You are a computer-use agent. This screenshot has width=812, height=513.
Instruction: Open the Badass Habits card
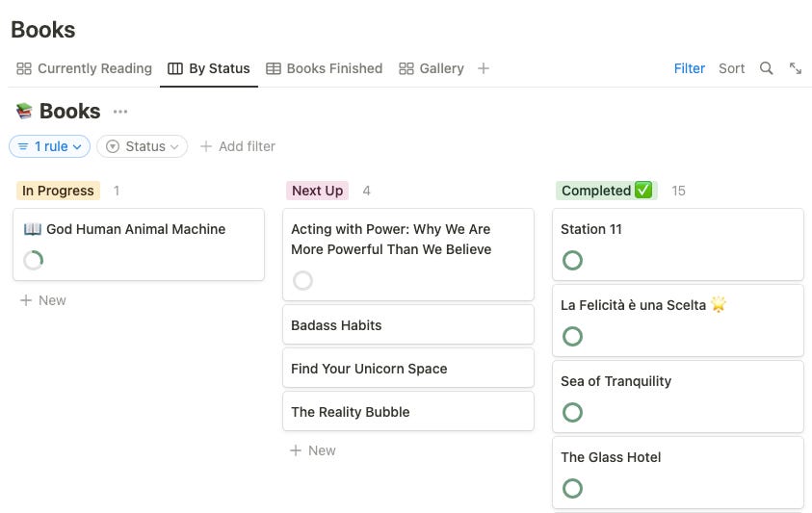point(408,325)
